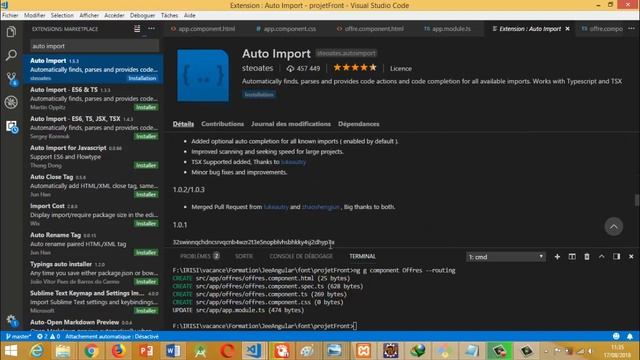
Task: Open the Journal des modifications tab
Action: 291,124
